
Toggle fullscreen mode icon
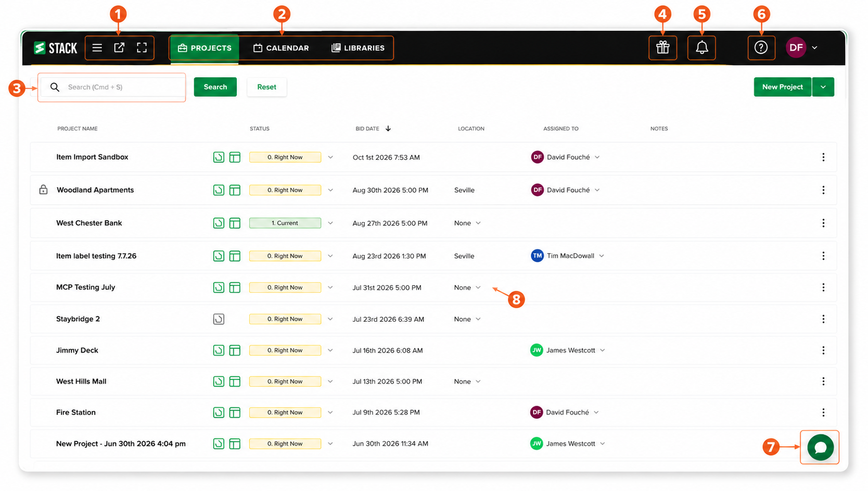(x=142, y=48)
